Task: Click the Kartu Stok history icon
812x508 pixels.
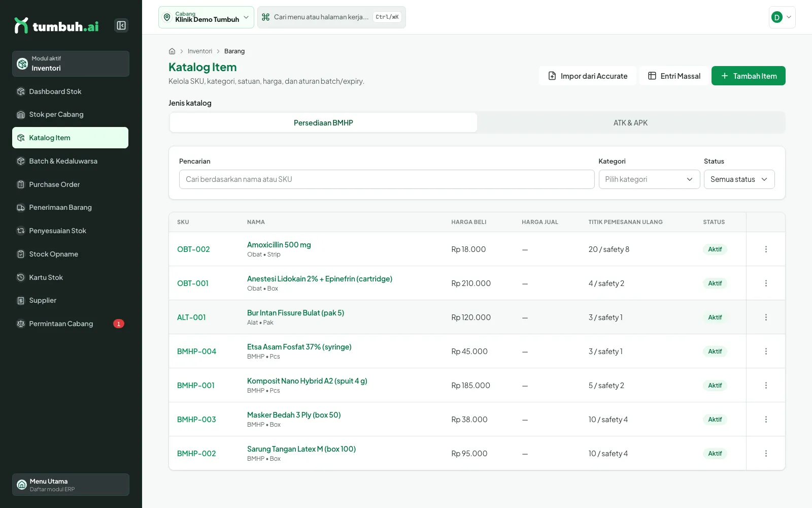Action: [21, 277]
